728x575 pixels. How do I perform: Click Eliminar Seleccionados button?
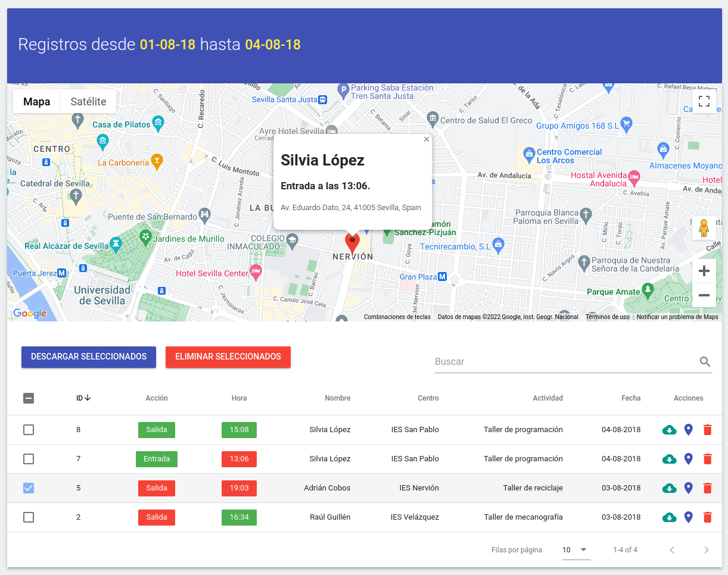(228, 357)
